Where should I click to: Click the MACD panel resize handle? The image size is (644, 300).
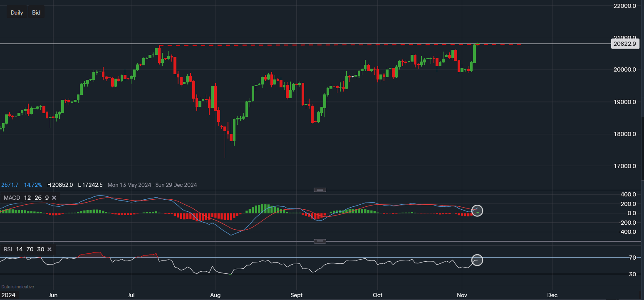point(320,190)
